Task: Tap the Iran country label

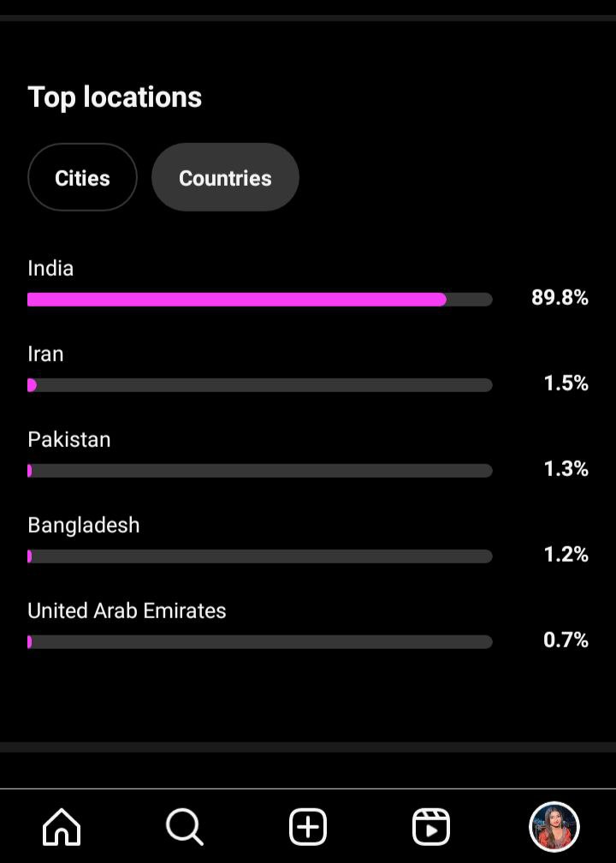Action: (45, 354)
